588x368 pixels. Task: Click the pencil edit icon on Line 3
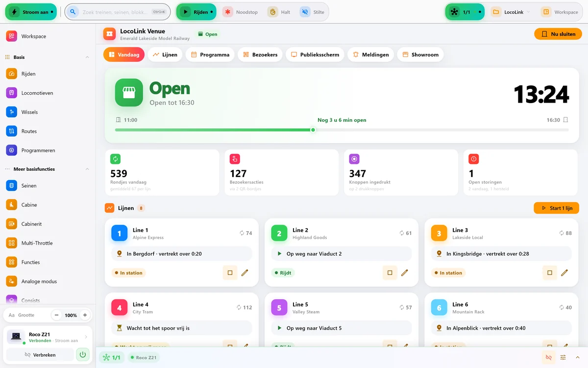point(564,273)
